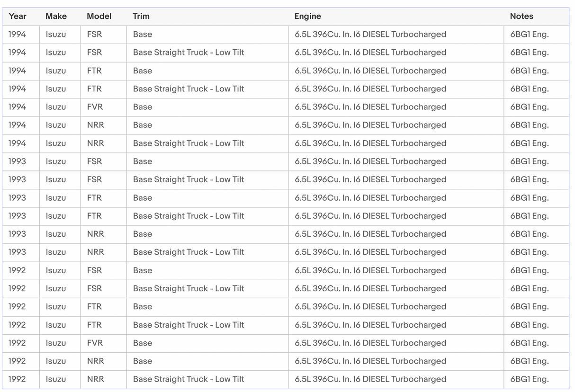Click Low Tilt trim for 1992 NRR
Image resolution: width=575 pixels, height=392 pixels.
(189, 379)
